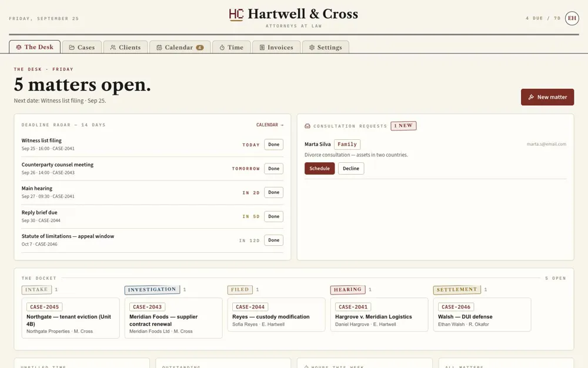The height and width of the screenshot is (368, 588).
Task: Click the INVESTIGATION docket stage label
Action: (152, 290)
